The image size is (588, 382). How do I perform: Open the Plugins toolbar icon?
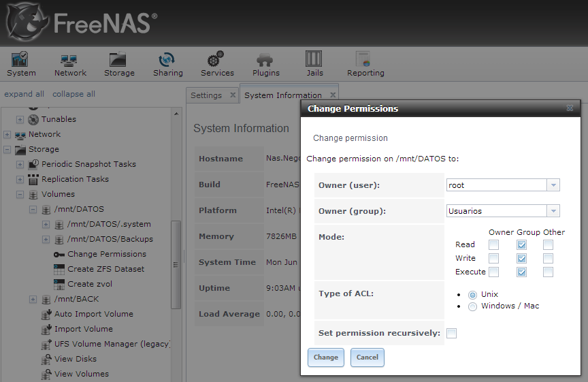(265, 60)
